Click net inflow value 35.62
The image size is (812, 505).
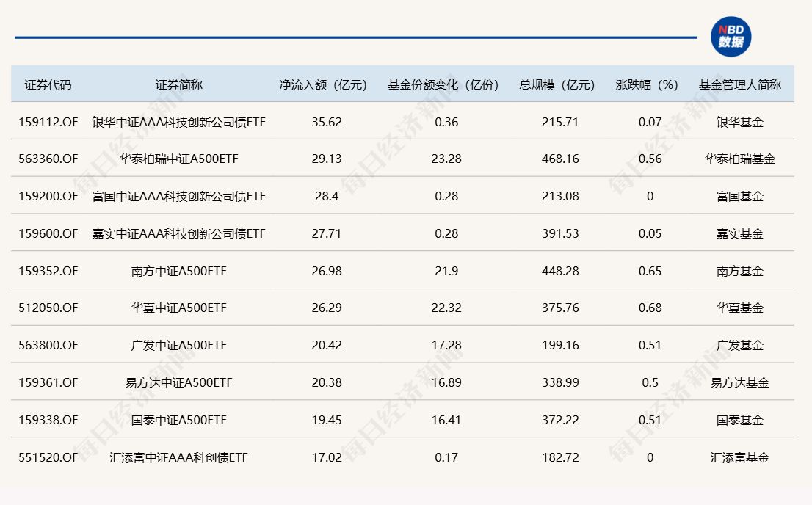pyautogui.click(x=327, y=122)
